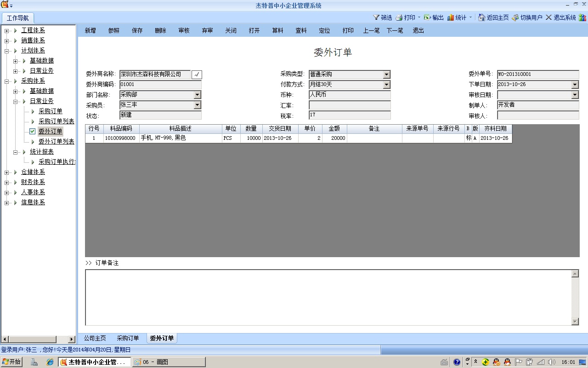Screen dimensions: 588x368
Task: Click the arrow icon of 委外订单列表 tree node
Action: [x=33, y=142]
